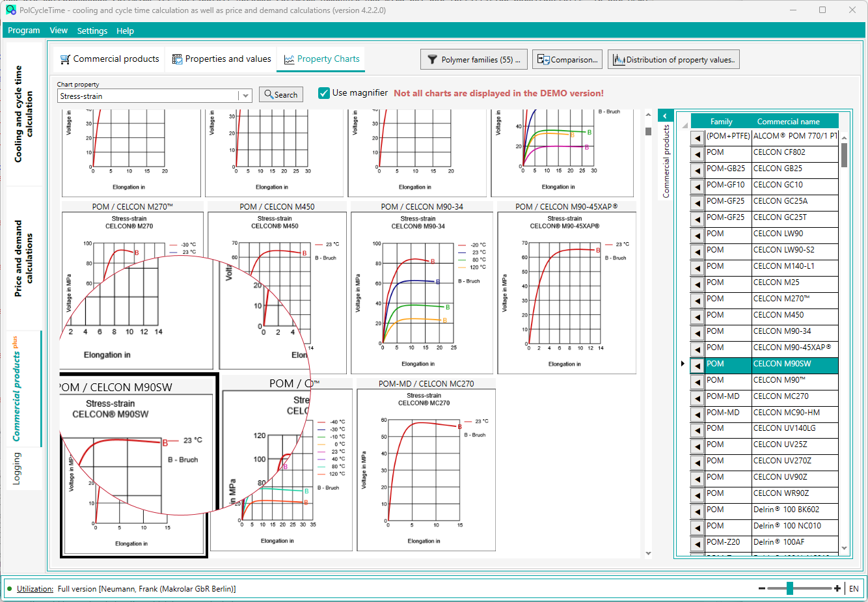
Task: Click the Family column header
Action: click(721, 122)
